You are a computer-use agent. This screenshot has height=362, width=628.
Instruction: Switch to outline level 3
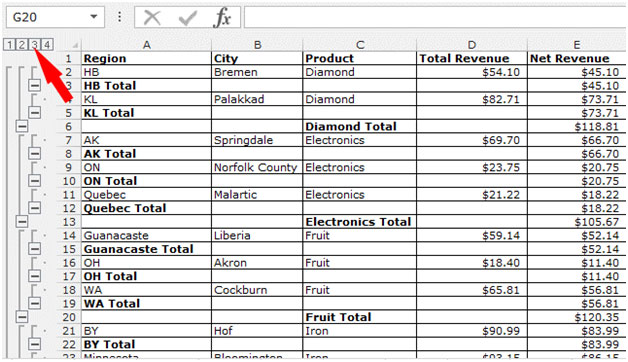click(x=34, y=44)
